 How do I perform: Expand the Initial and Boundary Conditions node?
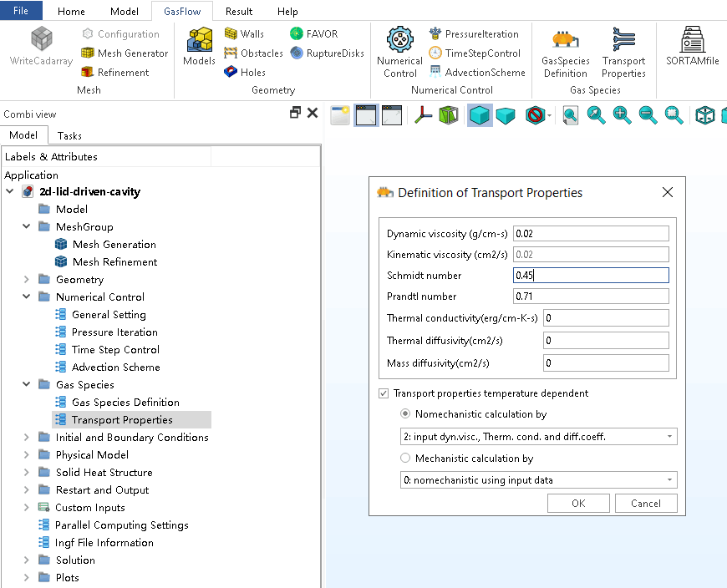[27, 438]
